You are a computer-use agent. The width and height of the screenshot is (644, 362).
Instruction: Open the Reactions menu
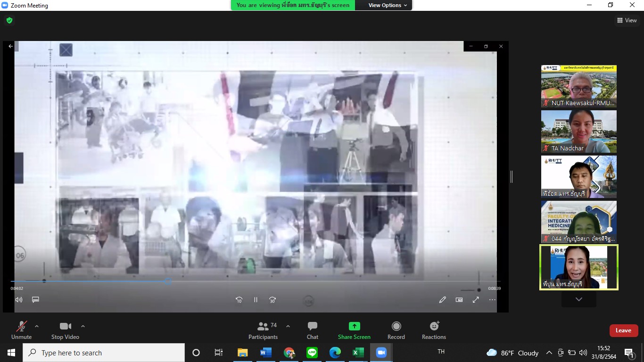(434, 330)
